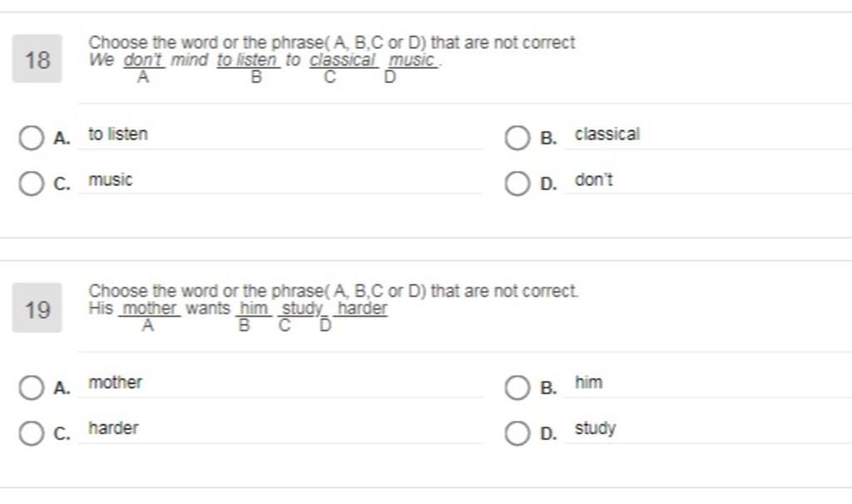Image resolution: width=852 pixels, height=504 pixels.
Task: Click the 'mother' answer text
Action: tap(115, 383)
